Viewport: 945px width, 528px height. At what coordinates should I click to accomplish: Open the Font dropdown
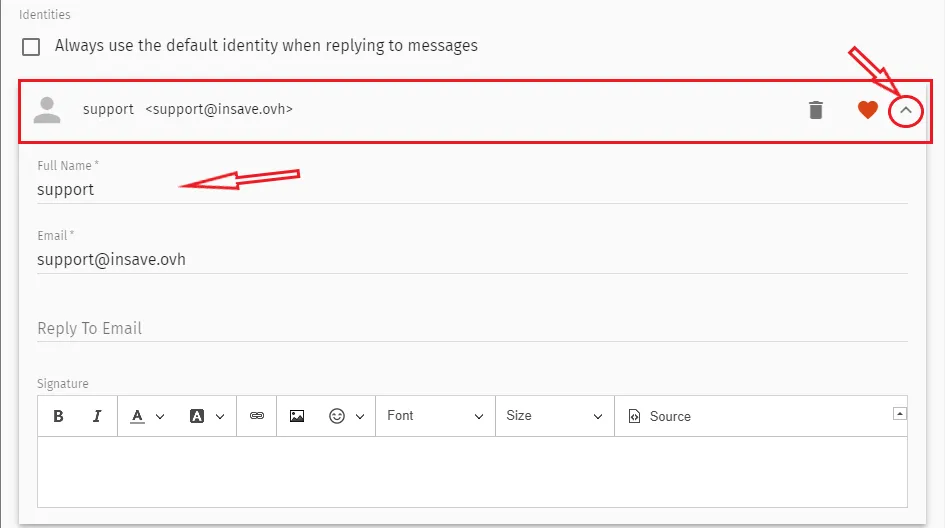[x=435, y=416]
